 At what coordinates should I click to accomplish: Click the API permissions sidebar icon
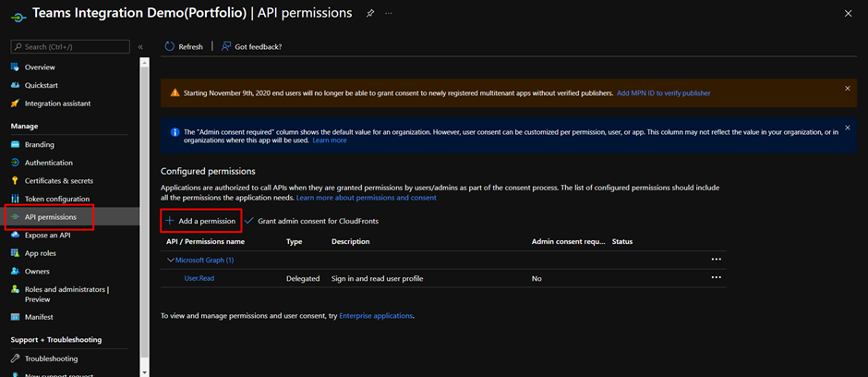point(16,217)
